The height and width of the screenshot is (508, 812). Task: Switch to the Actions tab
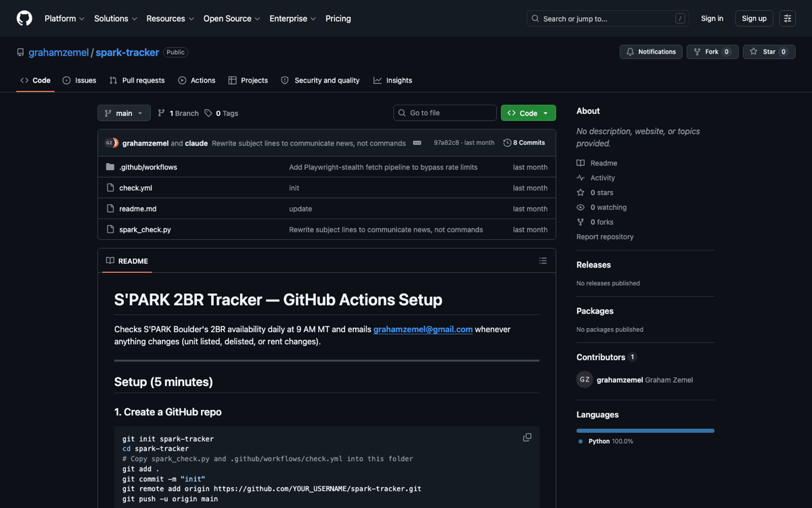196,81
